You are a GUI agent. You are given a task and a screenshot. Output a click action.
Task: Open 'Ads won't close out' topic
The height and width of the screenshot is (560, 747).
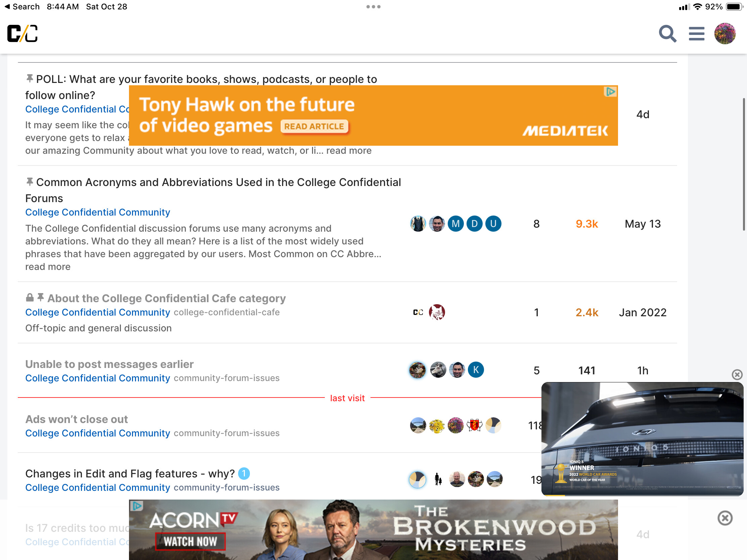[77, 419]
